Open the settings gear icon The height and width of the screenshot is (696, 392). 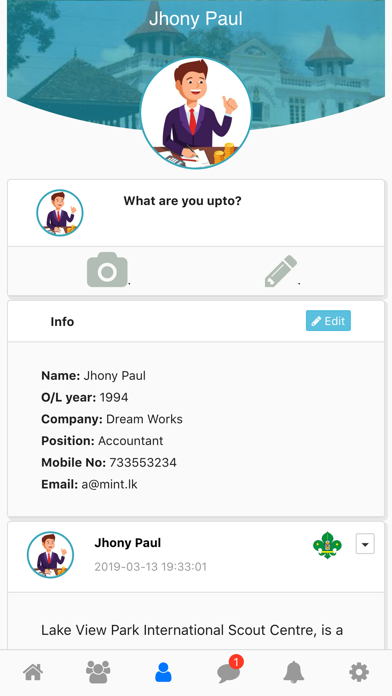(359, 672)
